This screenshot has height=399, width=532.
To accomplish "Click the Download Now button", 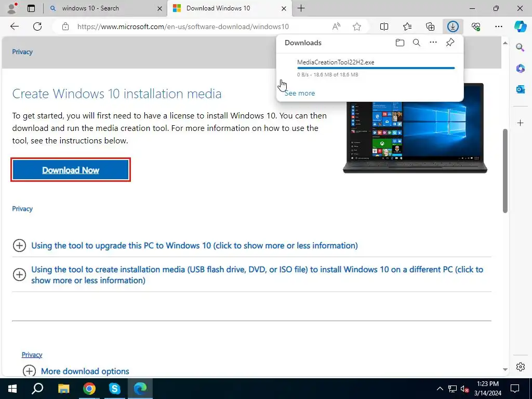I will (71, 170).
